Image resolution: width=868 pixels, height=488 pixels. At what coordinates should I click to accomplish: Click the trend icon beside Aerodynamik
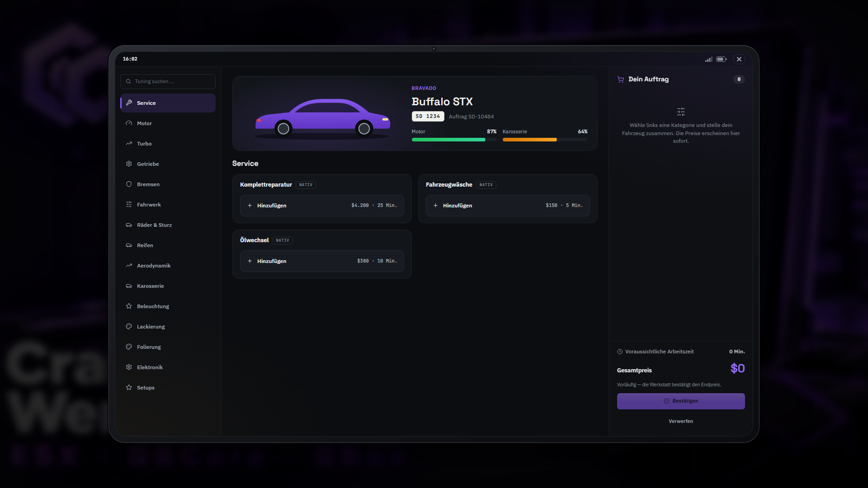[129, 266]
